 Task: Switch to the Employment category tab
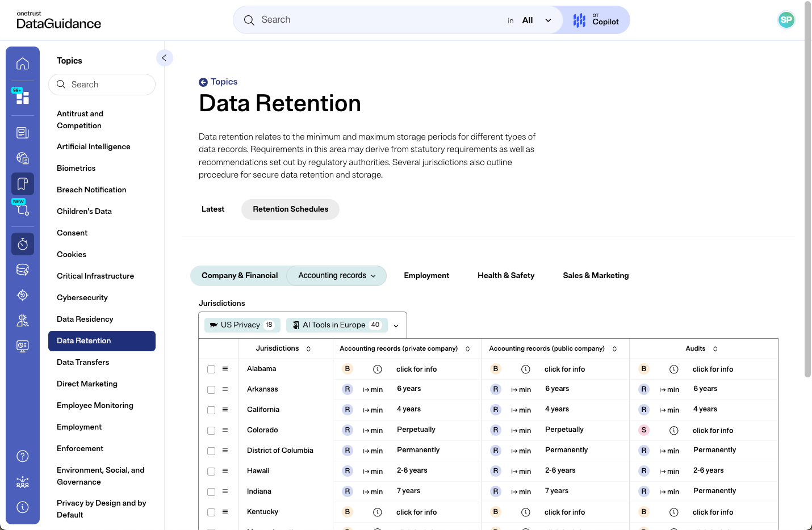426,276
